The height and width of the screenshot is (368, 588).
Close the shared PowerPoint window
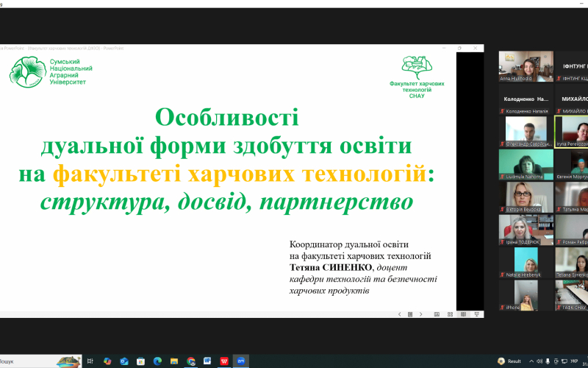[475, 48]
